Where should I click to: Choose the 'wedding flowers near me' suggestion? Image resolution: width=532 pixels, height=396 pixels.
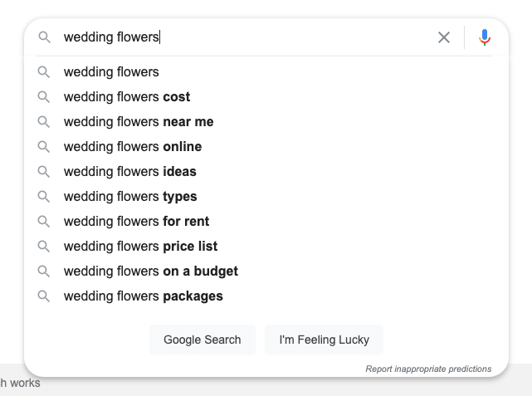pyautogui.click(x=139, y=122)
